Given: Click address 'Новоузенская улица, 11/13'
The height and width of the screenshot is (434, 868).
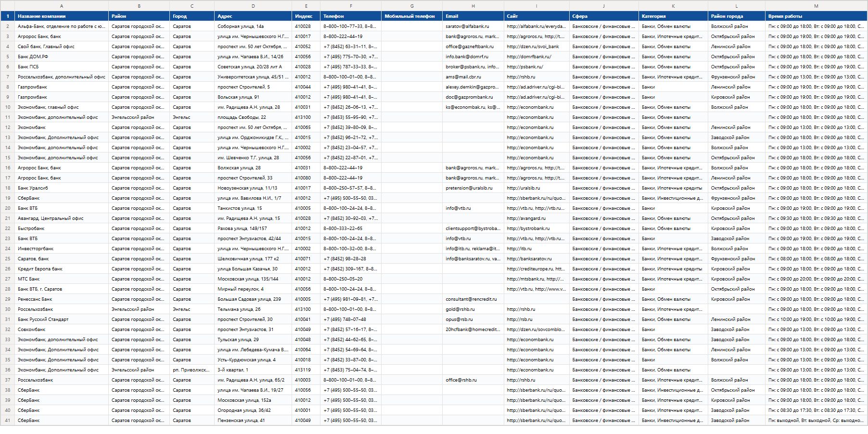Looking at the screenshot, I should 253,188.
